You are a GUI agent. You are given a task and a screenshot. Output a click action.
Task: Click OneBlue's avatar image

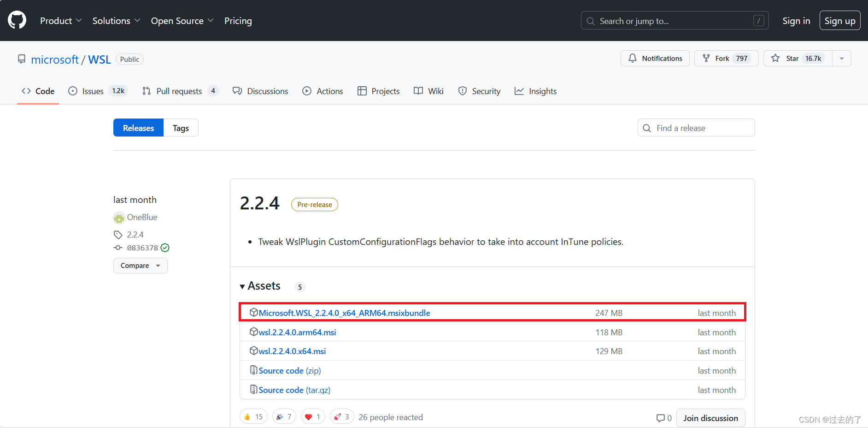[119, 218]
